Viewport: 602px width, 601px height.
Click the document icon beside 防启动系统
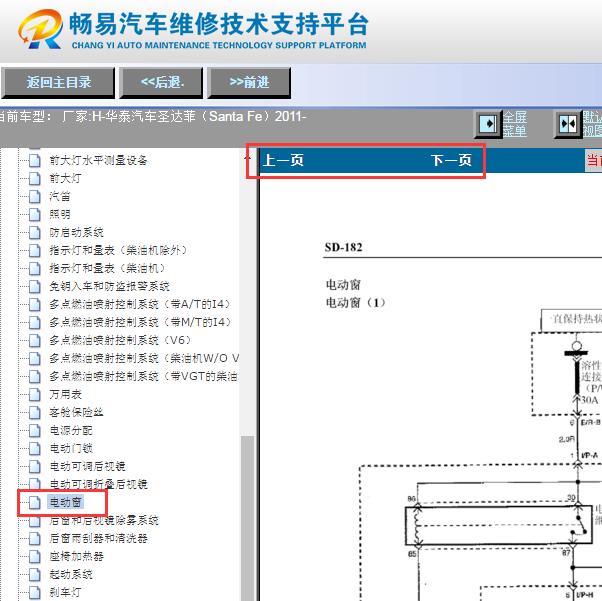[x=35, y=232]
